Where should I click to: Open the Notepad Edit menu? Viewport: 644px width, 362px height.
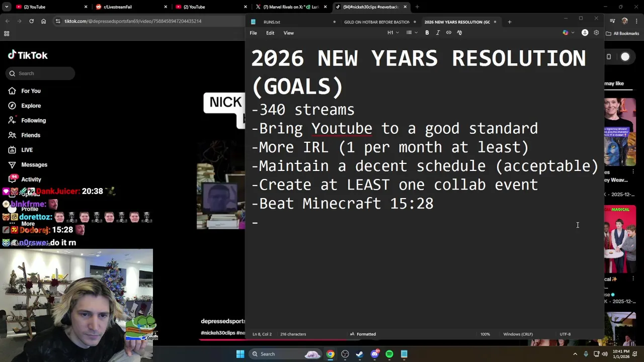(x=270, y=33)
